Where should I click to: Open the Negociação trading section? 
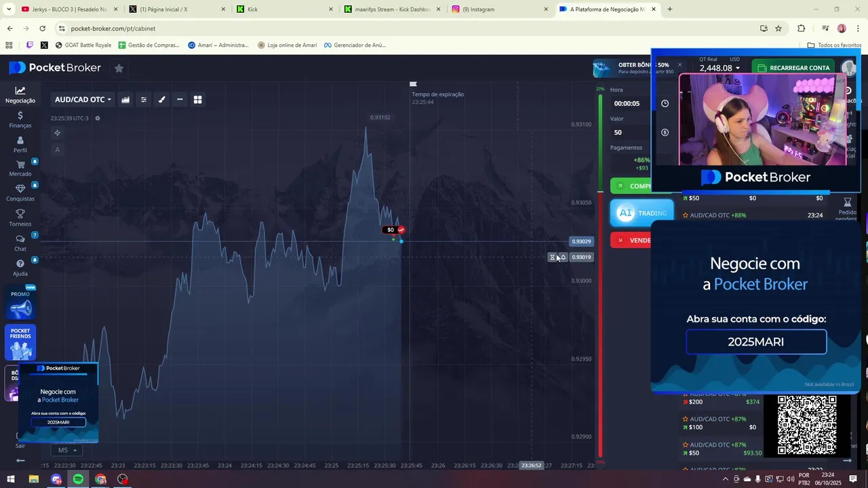[x=20, y=95]
